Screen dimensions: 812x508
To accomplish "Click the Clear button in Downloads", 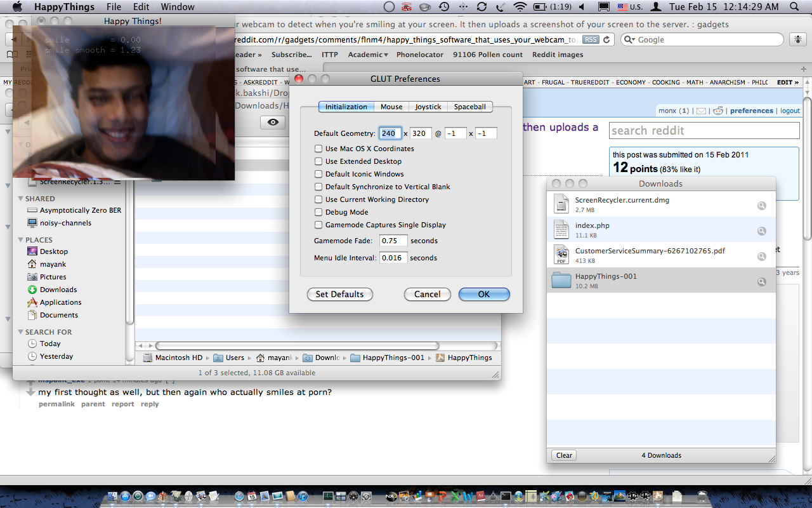I will (x=564, y=455).
